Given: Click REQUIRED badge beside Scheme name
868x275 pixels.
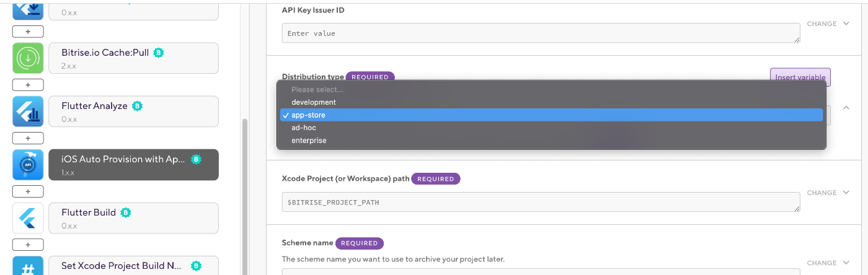Looking at the screenshot, I should 360,243.
